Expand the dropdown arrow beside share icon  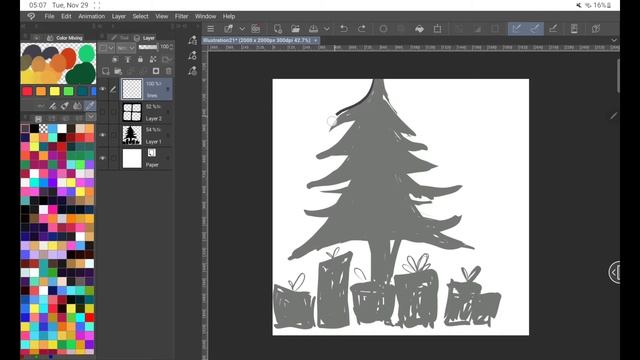click(242, 29)
